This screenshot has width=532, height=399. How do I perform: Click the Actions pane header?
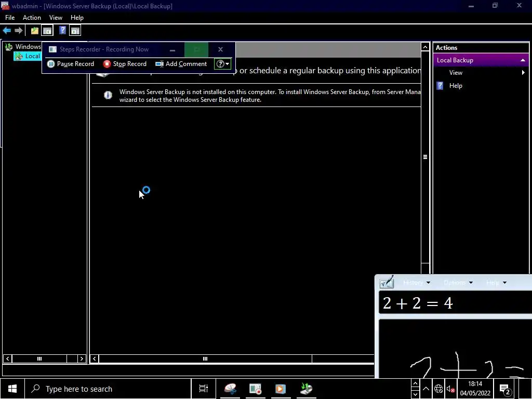click(x=481, y=48)
